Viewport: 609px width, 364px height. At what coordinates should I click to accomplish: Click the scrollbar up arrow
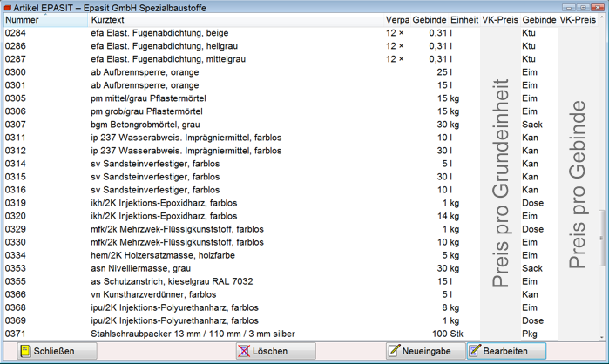coord(602,17)
